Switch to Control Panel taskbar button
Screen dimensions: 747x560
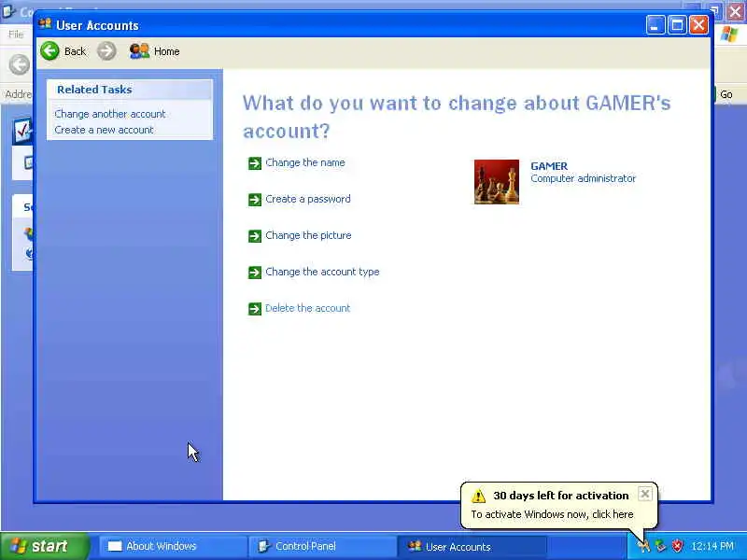coord(321,546)
